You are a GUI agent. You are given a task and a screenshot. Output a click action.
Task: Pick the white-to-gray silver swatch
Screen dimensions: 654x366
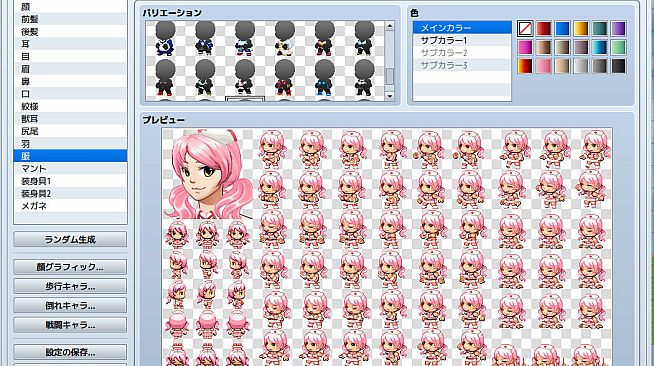581,66
